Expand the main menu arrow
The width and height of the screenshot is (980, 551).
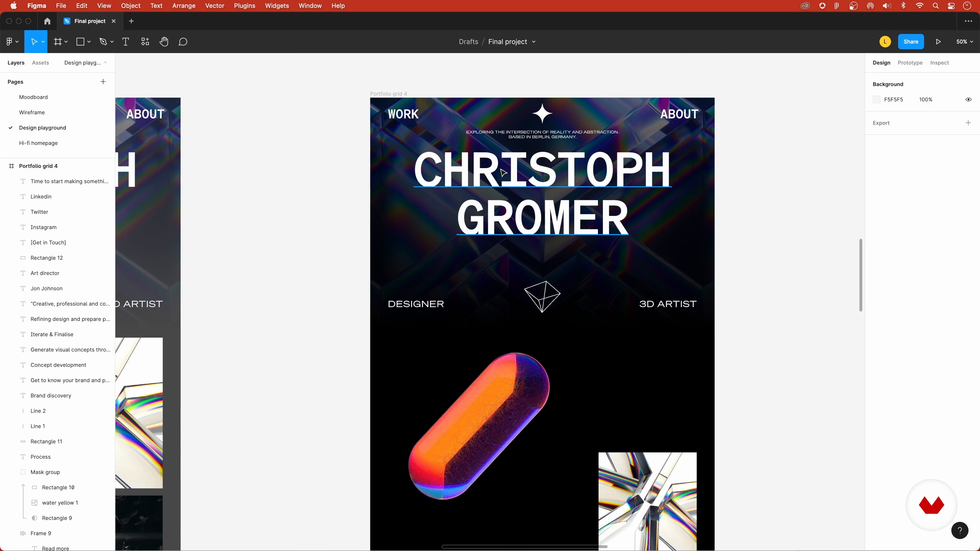coord(17,42)
